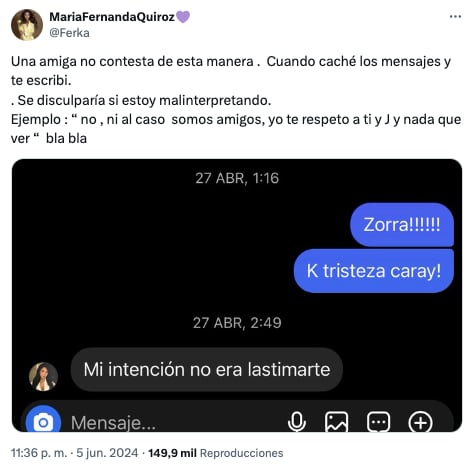Tap the microphone voice message icon

pyautogui.click(x=297, y=422)
